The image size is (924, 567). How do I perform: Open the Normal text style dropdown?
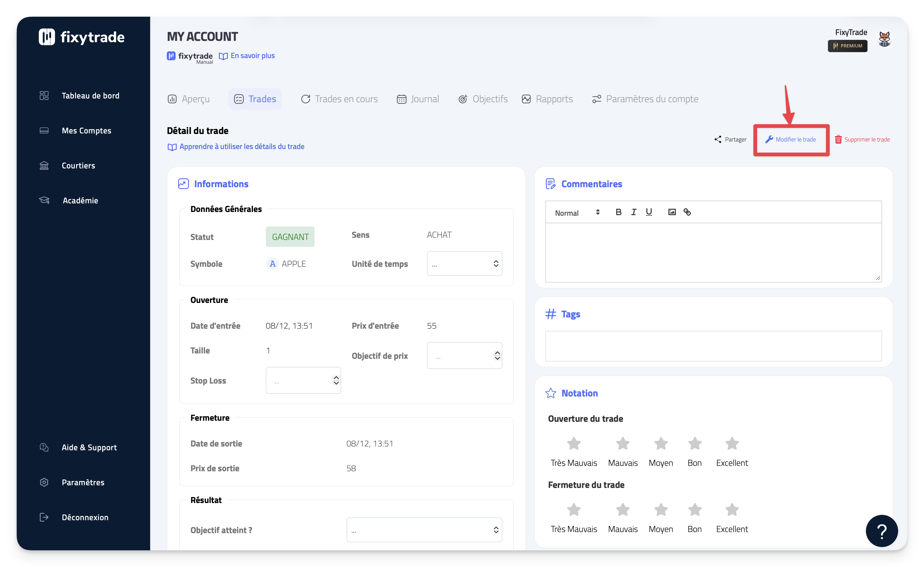577,212
